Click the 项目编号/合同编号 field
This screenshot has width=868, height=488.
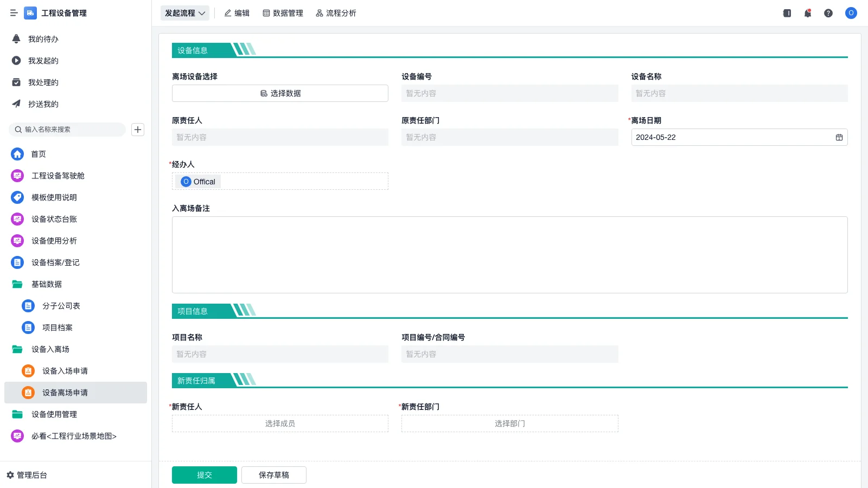(510, 354)
